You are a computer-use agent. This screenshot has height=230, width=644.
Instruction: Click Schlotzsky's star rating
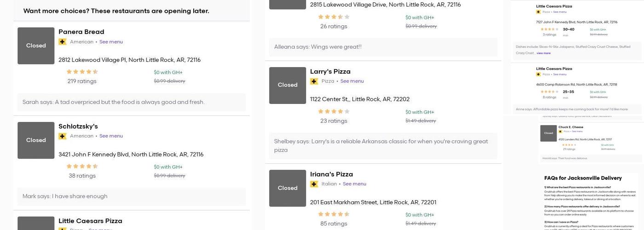click(82, 167)
